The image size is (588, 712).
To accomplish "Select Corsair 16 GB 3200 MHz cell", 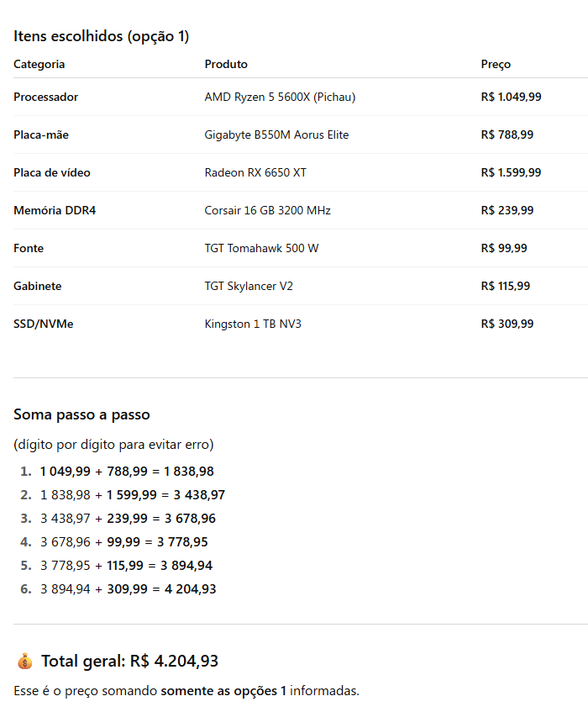I will [267, 210].
